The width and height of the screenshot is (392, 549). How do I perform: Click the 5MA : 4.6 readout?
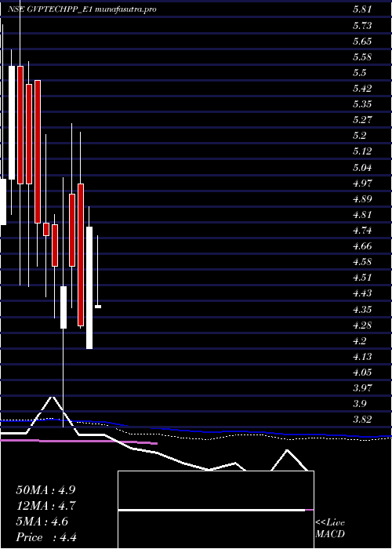tap(42, 522)
